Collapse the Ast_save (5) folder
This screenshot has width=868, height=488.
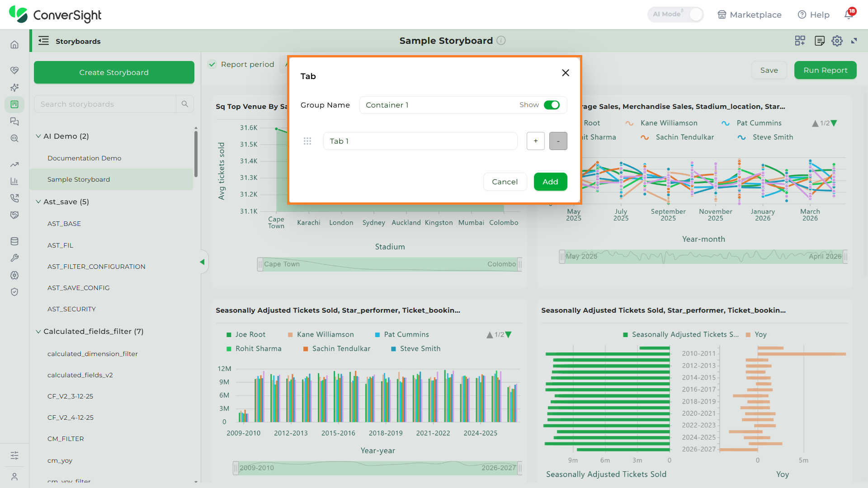(38, 202)
